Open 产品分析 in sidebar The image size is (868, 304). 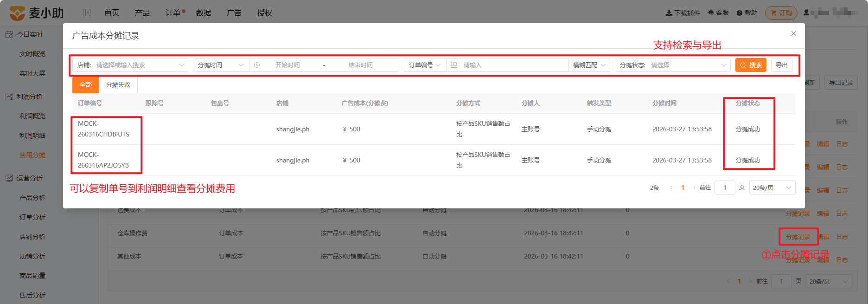click(32, 198)
